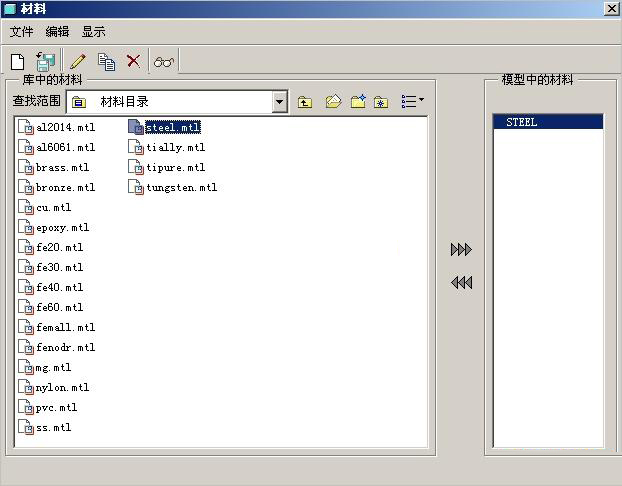The height and width of the screenshot is (486, 622).
Task: Select mg.mtl file
Action: coord(45,367)
